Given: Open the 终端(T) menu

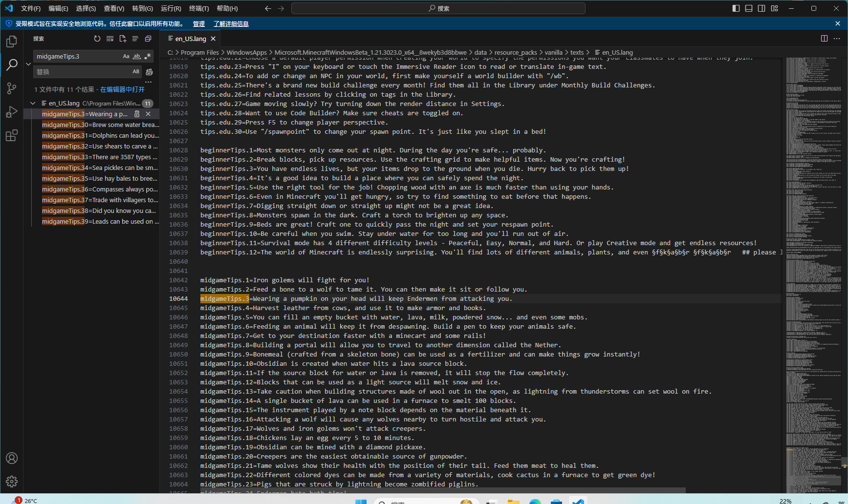Looking at the screenshot, I should 198,8.
